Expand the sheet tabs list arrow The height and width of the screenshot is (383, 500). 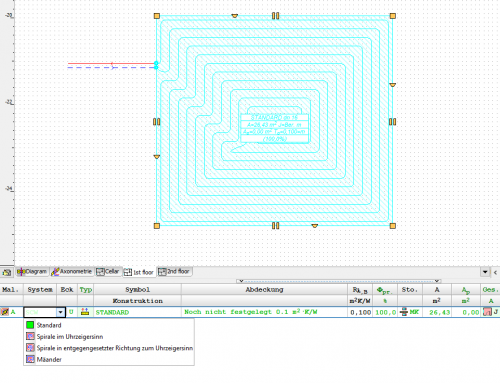pos(485,272)
